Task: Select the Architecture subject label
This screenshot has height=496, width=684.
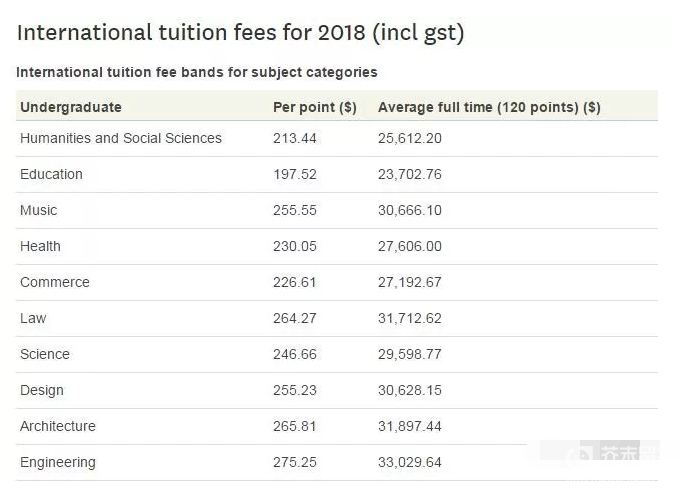Action: [58, 426]
